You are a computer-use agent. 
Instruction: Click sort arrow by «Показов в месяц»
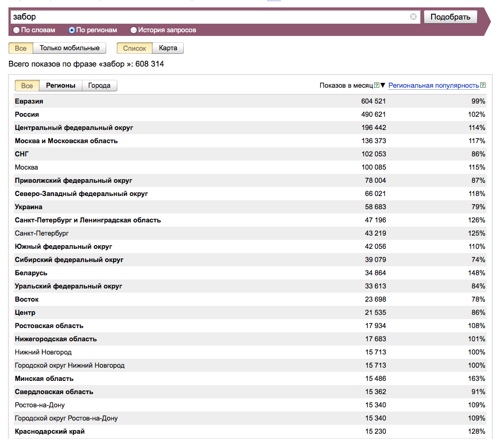[x=383, y=86]
